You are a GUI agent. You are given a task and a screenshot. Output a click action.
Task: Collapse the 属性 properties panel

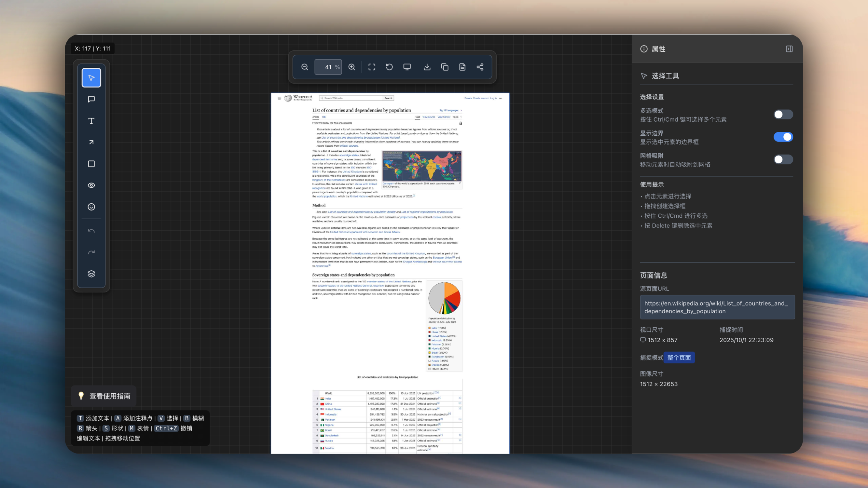click(x=789, y=49)
